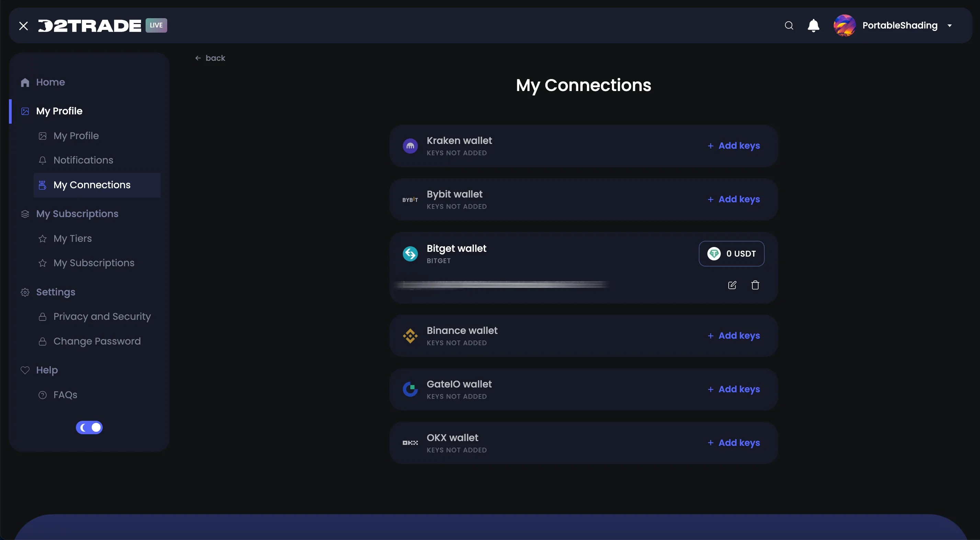Click the PortableShading avatar image
980x540 pixels.
(x=844, y=25)
